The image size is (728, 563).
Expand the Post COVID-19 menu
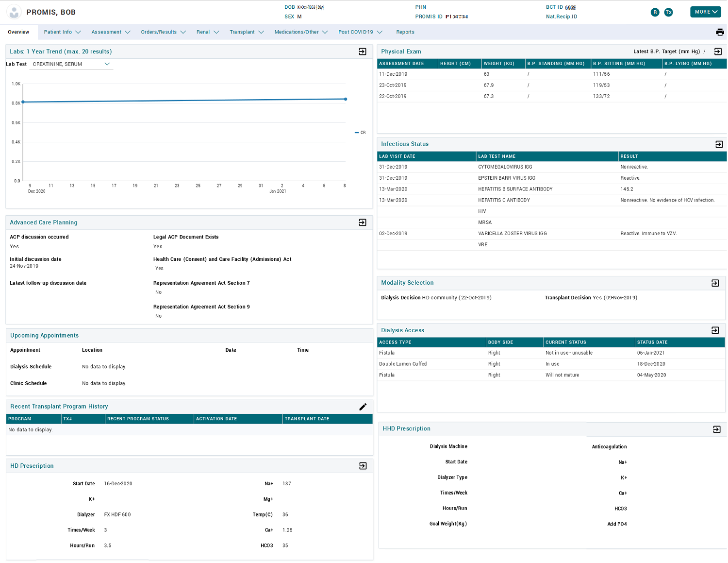click(360, 32)
